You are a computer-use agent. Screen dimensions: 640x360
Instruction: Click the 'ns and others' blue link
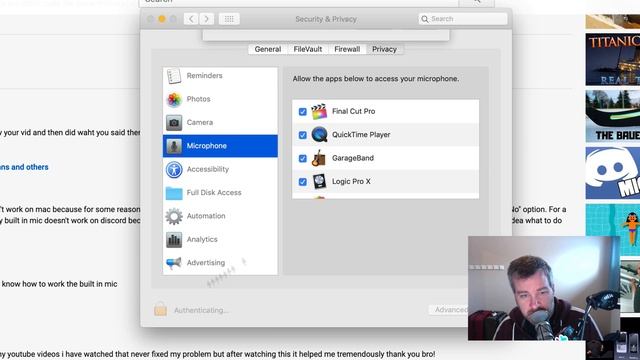point(24,167)
